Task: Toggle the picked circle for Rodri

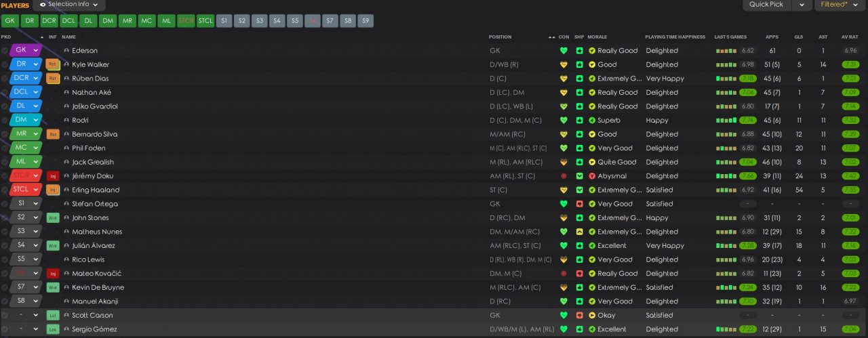Action: pos(5,120)
